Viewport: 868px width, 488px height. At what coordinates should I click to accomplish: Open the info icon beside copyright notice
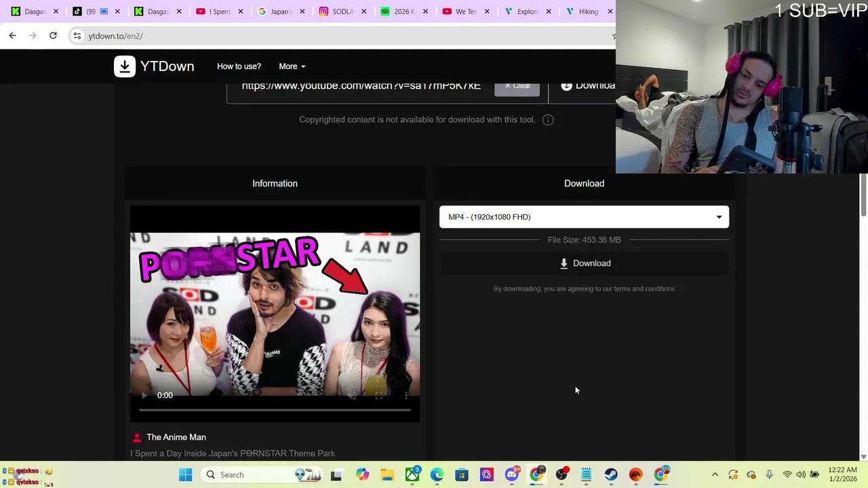pos(548,120)
